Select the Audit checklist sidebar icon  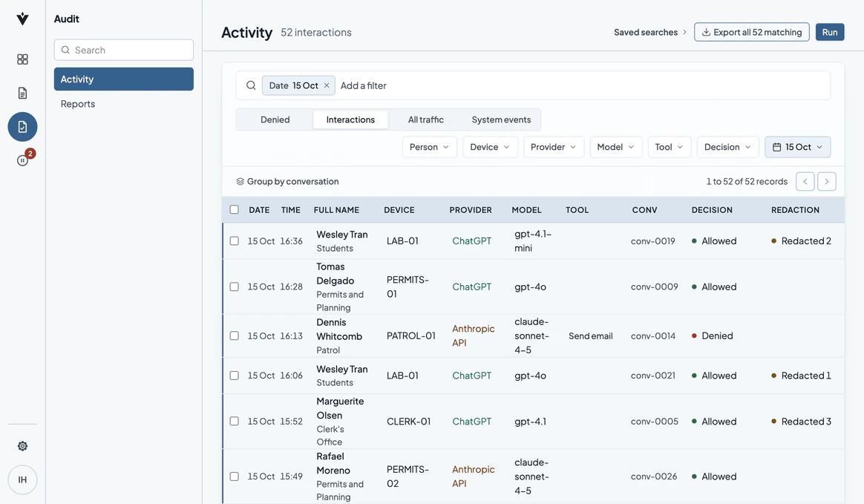22,127
